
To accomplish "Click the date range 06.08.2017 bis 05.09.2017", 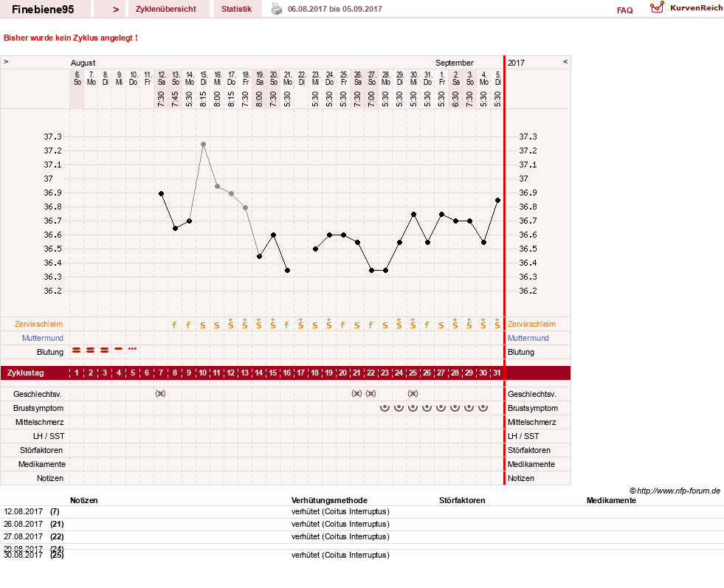I will click(335, 9).
